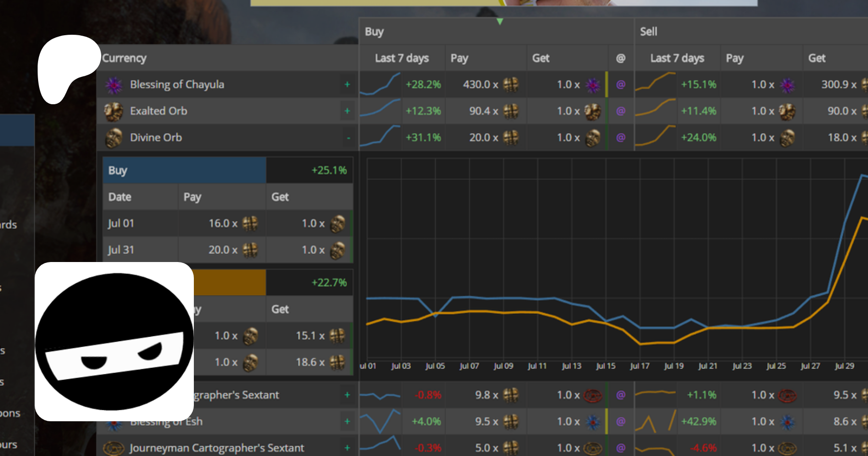868x456 pixels.
Task: Select the orange Sell chart header
Action: click(230, 283)
